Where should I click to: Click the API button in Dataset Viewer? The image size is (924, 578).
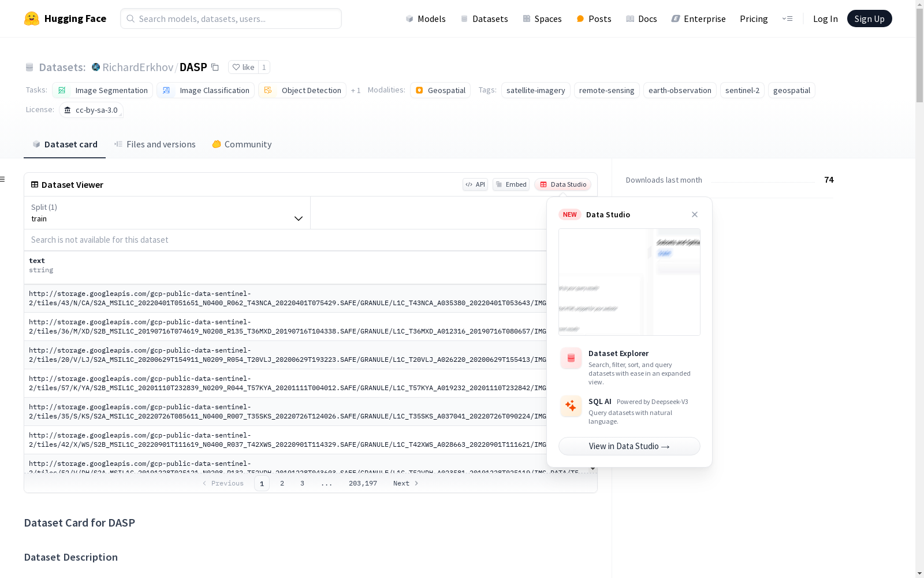point(475,184)
